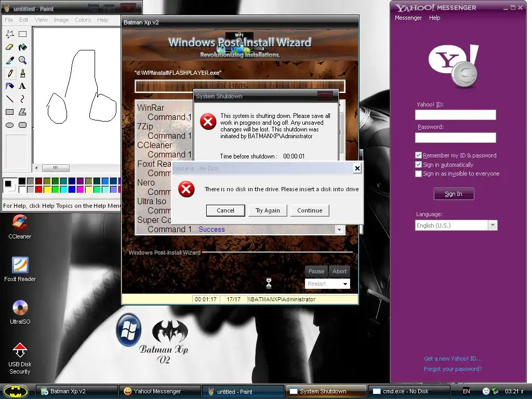
Task: Choose the Airbrush tool in Paint
Action: pos(10,86)
